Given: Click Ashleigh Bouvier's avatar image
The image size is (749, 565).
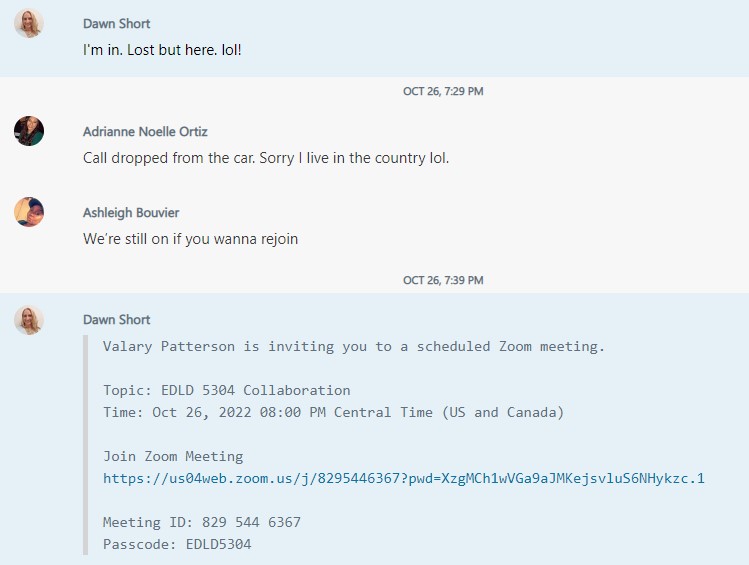Looking at the screenshot, I should coord(29,212).
